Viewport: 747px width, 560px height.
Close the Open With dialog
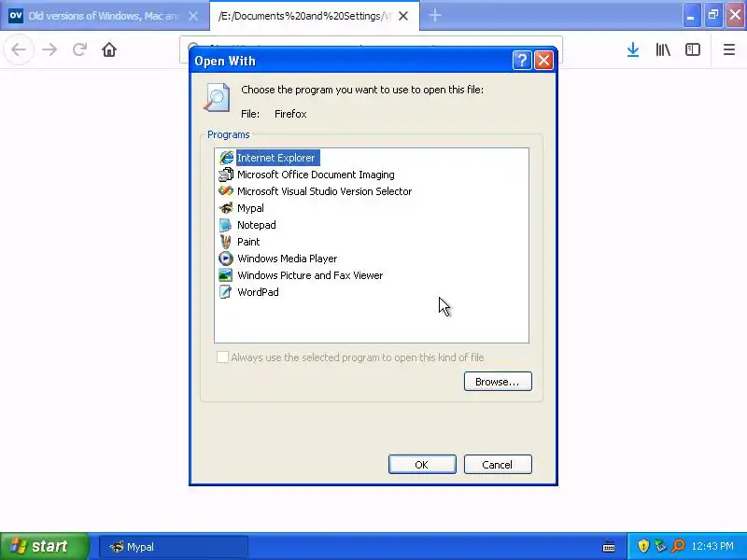pos(544,61)
